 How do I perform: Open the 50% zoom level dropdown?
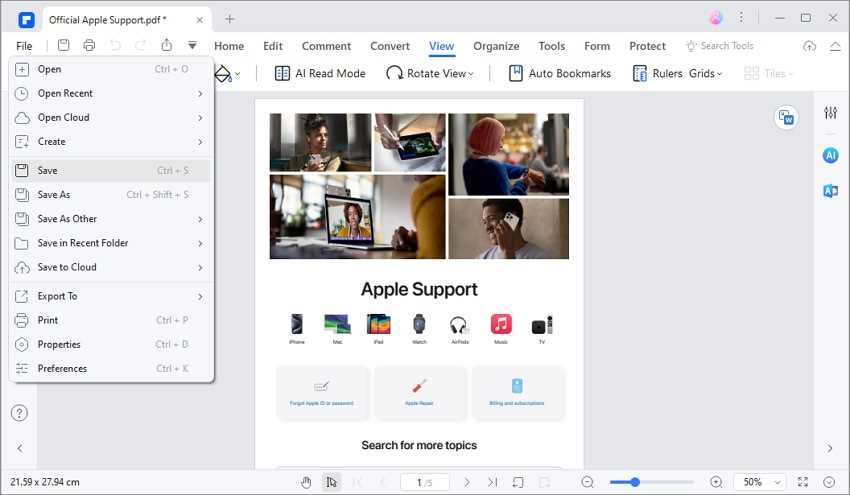click(758, 481)
